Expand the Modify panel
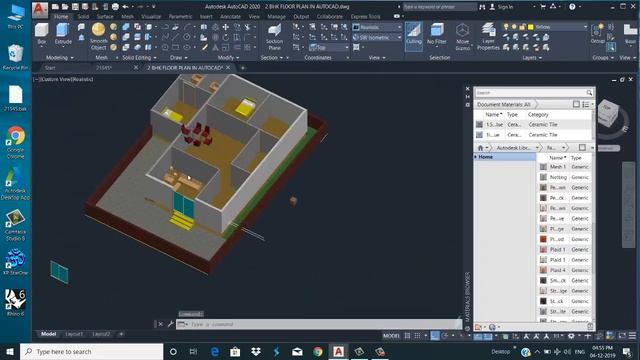Viewport: 640px width, 360px height. (228, 58)
